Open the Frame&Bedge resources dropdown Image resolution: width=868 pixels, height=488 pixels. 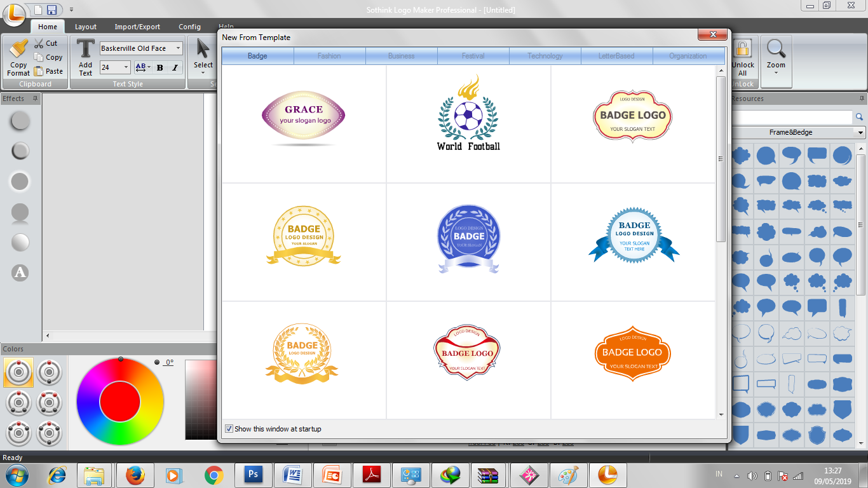coord(862,132)
